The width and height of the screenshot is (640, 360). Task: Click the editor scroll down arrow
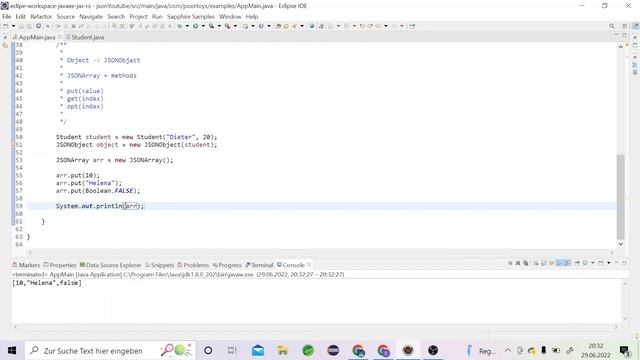pyautogui.click(x=620, y=244)
